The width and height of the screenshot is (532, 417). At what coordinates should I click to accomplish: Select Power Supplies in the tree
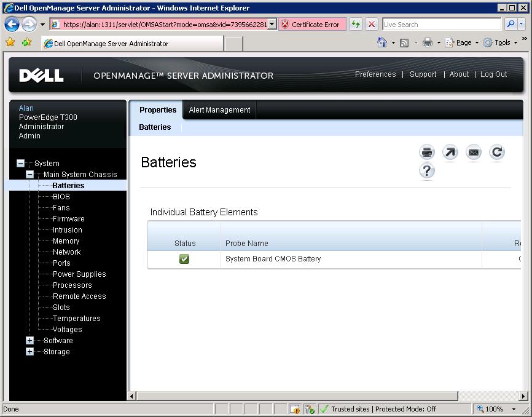click(79, 274)
